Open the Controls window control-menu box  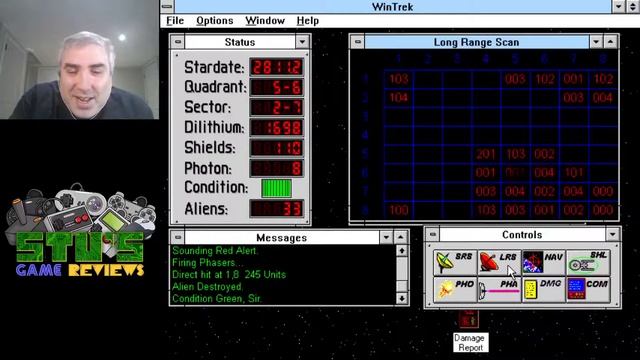click(433, 234)
